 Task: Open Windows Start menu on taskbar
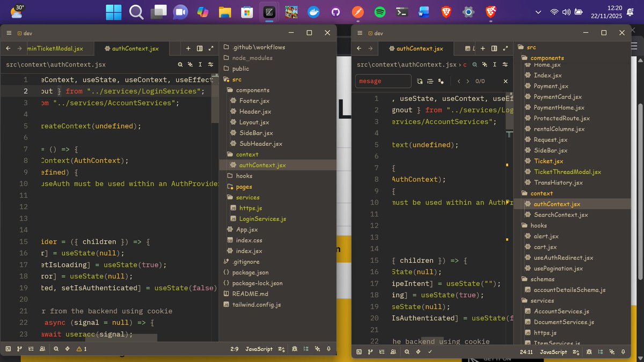(113, 11)
